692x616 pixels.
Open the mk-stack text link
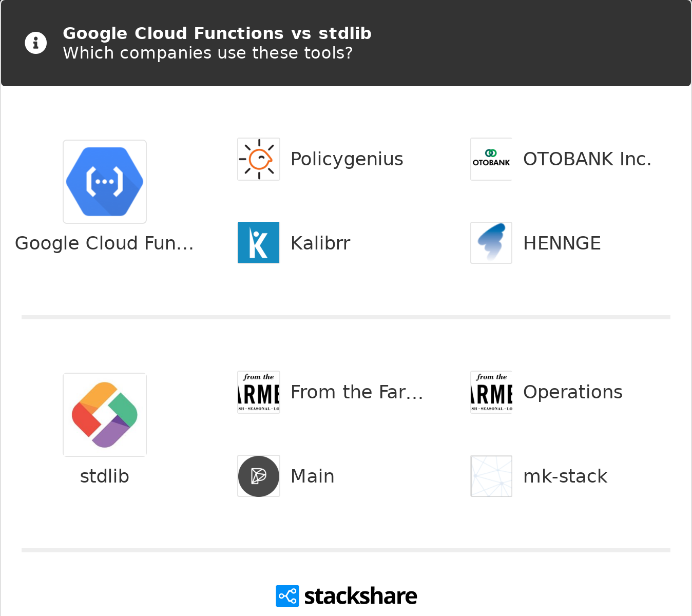coord(565,476)
